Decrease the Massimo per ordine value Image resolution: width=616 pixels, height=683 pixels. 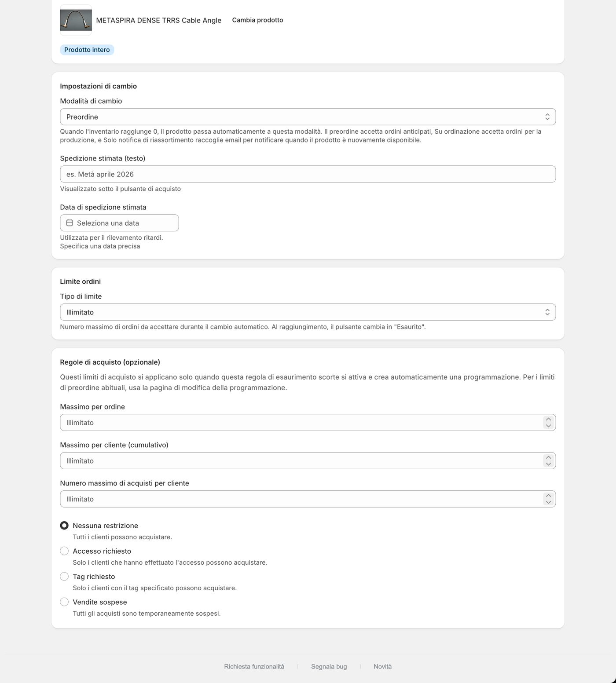(x=548, y=426)
